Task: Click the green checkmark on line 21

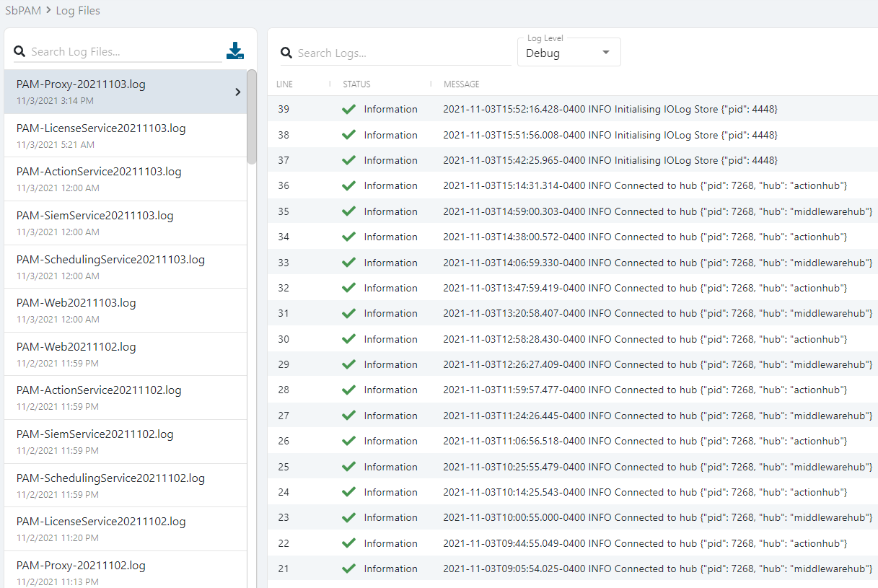Action: point(349,569)
